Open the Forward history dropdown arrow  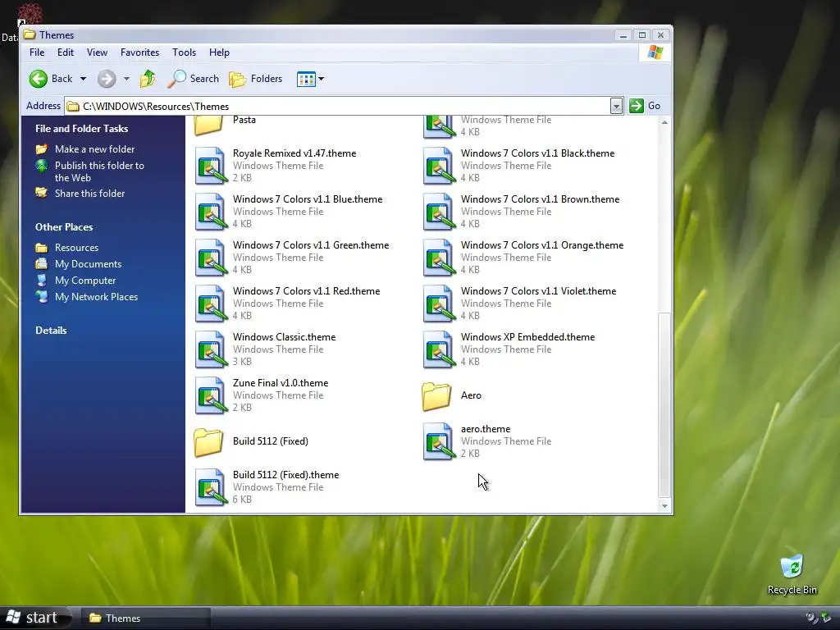point(126,79)
